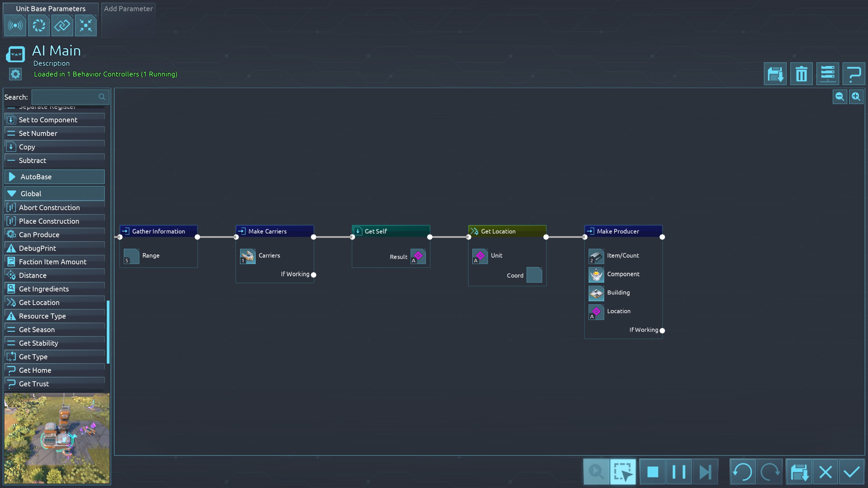Image resolution: width=868 pixels, height=488 pixels.
Task: Toggle the box selection mode tool
Action: coord(623,472)
